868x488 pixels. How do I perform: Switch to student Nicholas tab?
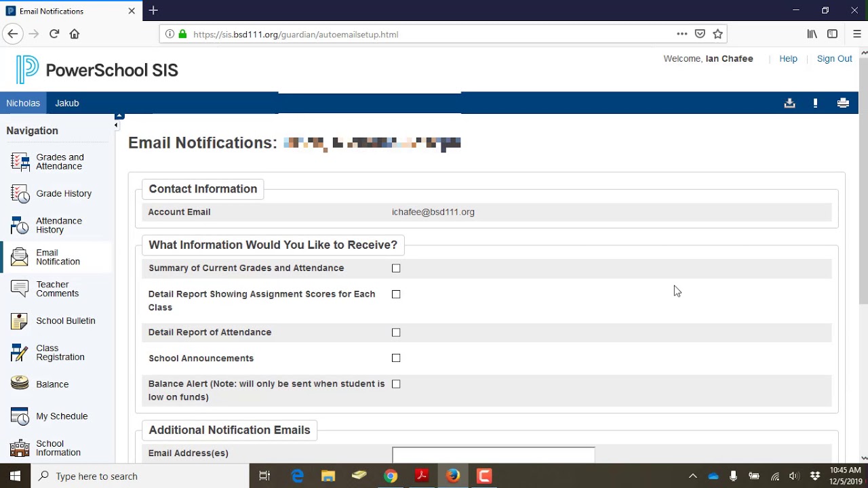[x=23, y=103]
